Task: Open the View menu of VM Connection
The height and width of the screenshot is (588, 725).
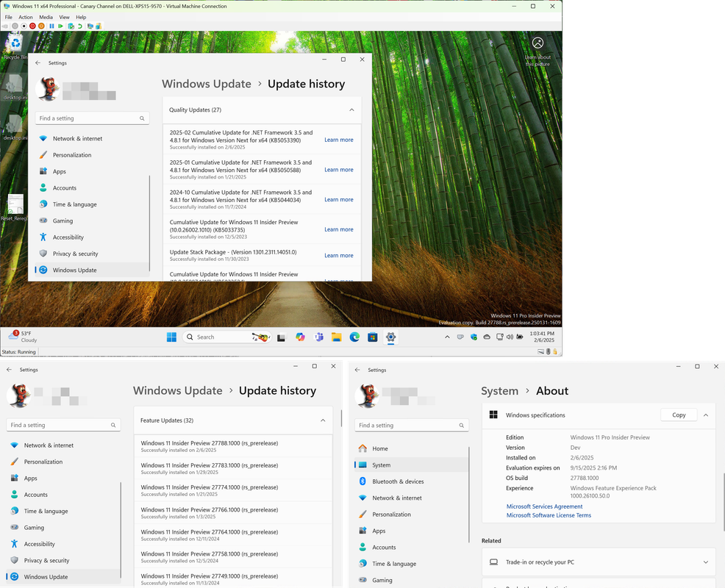Action: (x=64, y=17)
